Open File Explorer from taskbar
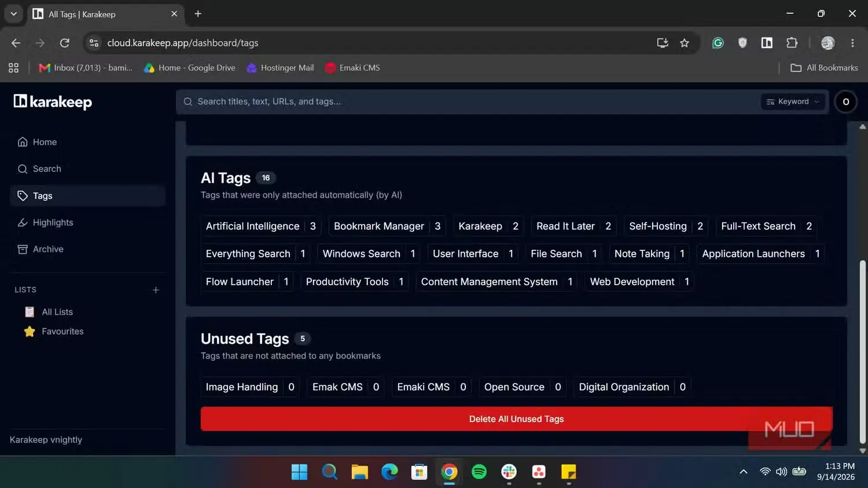 tap(359, 472)
